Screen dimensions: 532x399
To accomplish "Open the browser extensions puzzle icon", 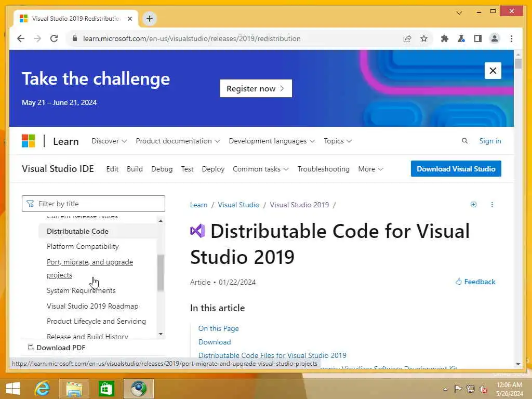I will (x=445, y=38).
